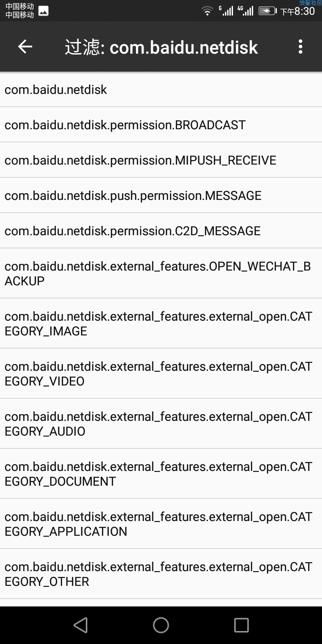
Task: Tap the battery charging icon
Action: click(267, 11)
